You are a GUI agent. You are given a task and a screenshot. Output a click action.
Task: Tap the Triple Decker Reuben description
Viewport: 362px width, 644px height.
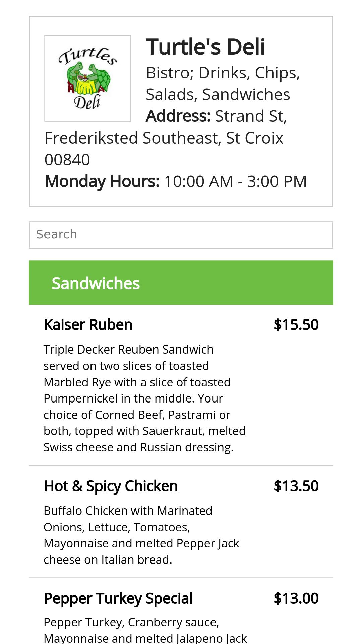144,398
